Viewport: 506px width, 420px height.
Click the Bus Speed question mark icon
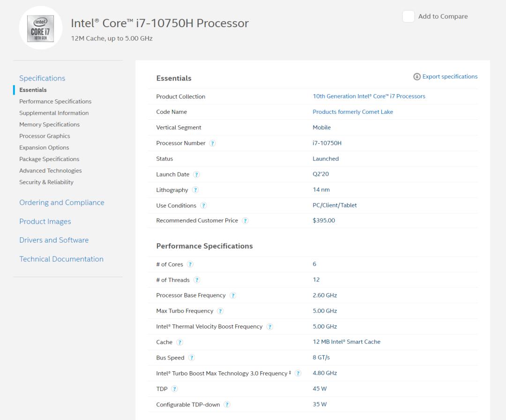pyautogui.click(x=192, y=358)
